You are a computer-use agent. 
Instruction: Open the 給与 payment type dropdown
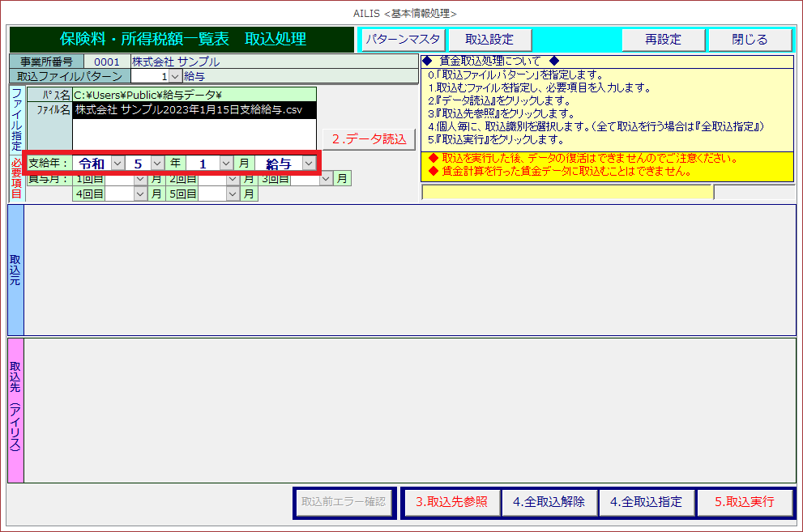point(308,164)
